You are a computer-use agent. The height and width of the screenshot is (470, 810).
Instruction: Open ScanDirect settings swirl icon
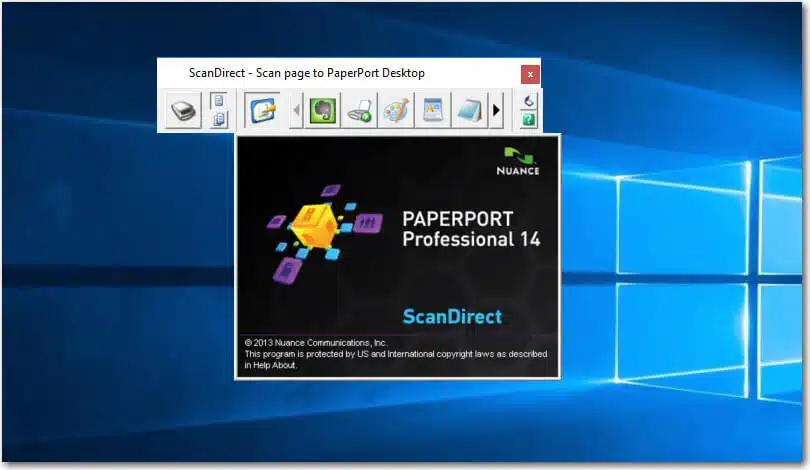[x=528, y=101]
